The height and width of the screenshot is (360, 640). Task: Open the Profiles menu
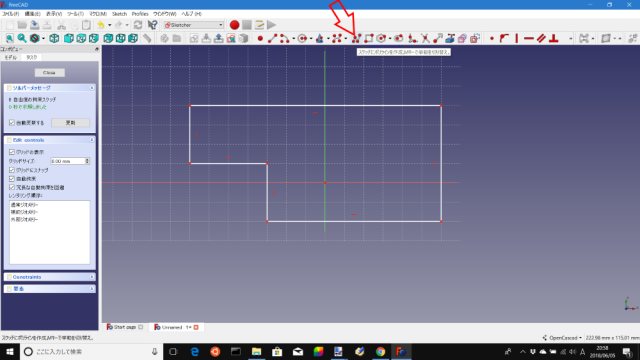[x=140, y=14]
